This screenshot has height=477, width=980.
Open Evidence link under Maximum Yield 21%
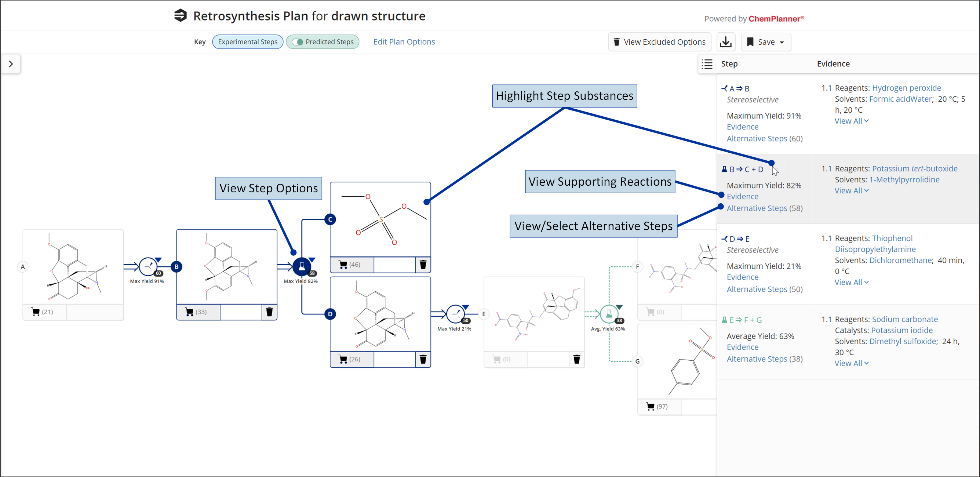click(x=742, y=277)
